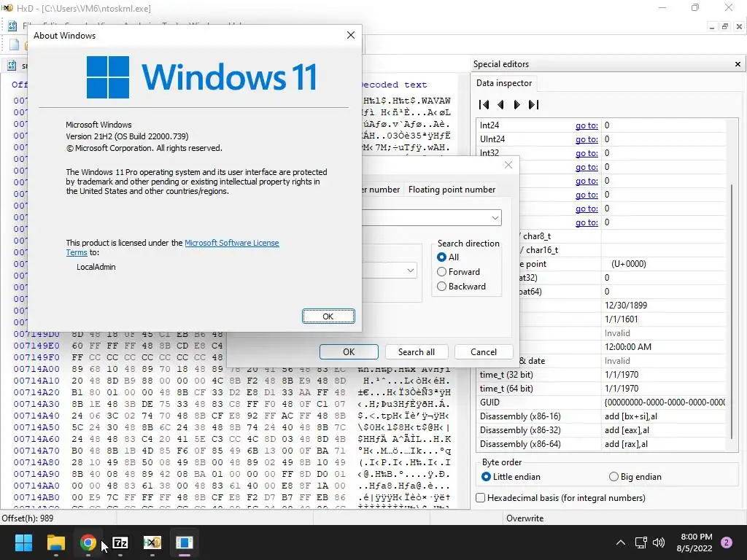Select the GUID row in Data inspector
The width and height of the screenshot is (747, 560).
click(x=602, y=402)
